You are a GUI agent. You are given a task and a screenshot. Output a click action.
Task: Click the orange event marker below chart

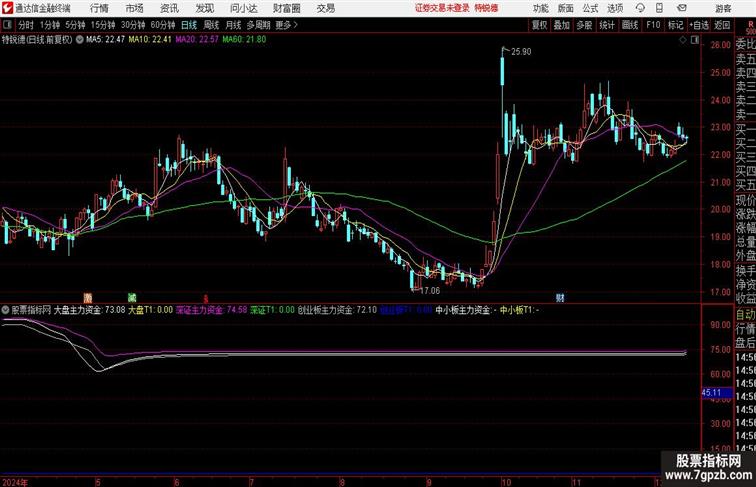point(88,298)
